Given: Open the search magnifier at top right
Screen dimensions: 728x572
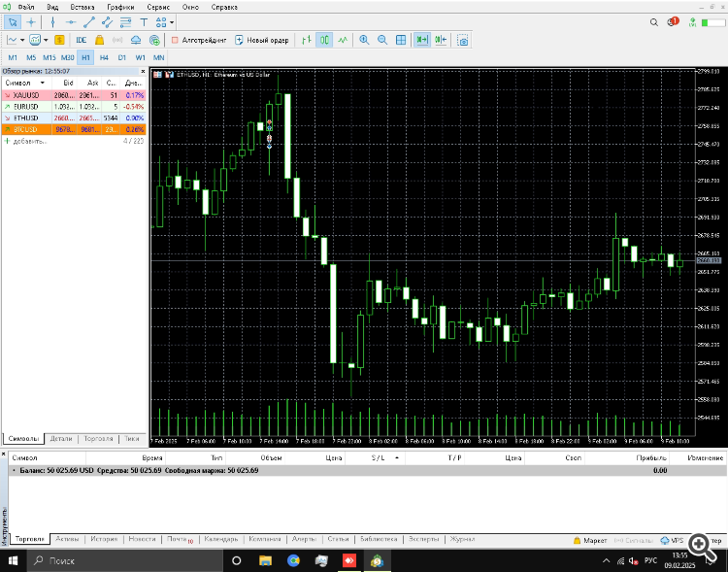Looking at the screenshot, I should click(653, 22).
